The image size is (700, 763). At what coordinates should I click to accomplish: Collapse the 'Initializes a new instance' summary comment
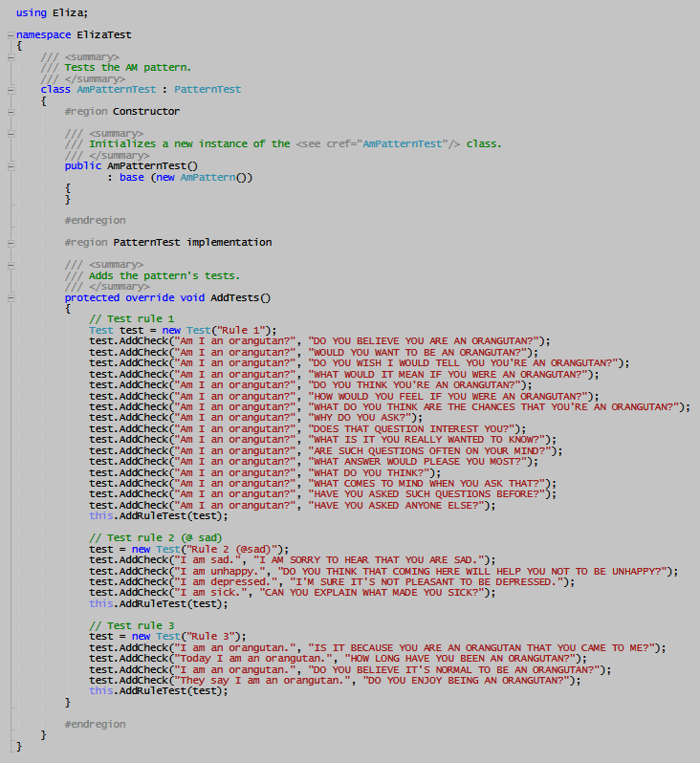coord(11,133)
